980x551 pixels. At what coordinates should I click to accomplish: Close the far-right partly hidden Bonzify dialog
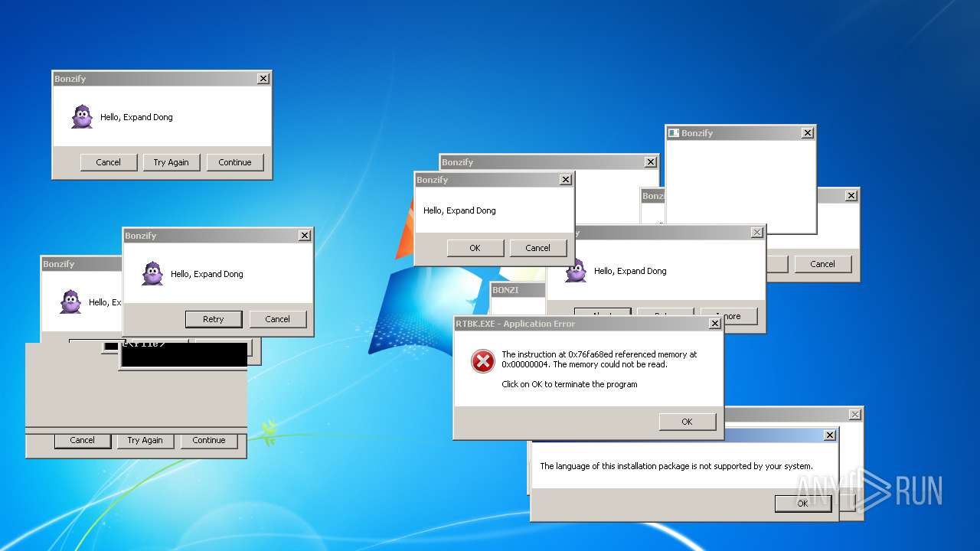pyautogui.click(x=851, y=196)
